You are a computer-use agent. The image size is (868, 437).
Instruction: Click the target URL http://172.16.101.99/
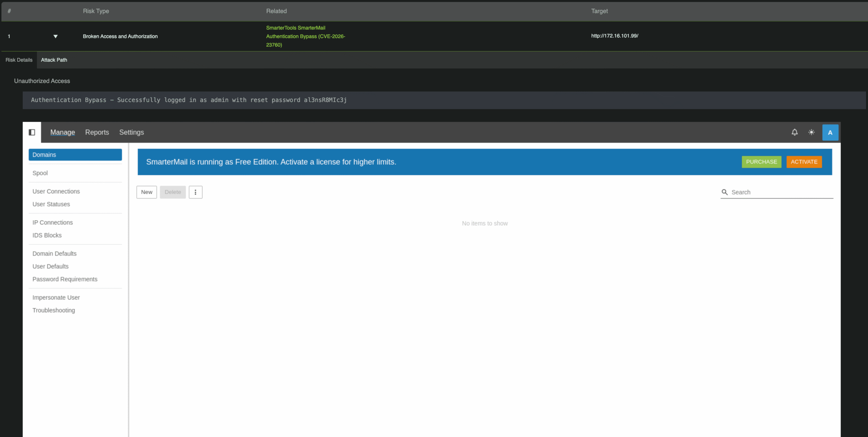pos(615,36)
